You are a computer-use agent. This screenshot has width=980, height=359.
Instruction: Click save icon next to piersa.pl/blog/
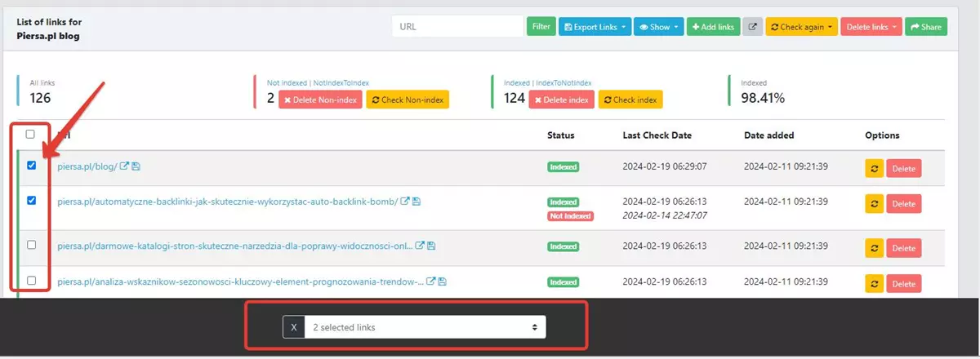(136, 166)
